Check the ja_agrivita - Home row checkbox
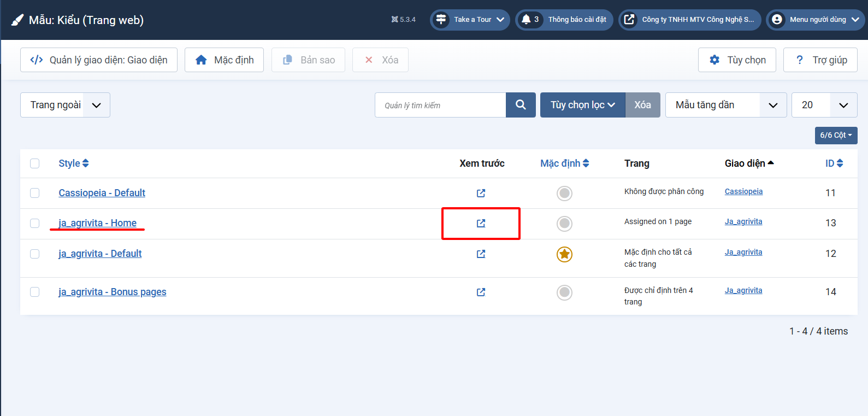The height and width of the screenshot is (416, 868). coord(35,223)
